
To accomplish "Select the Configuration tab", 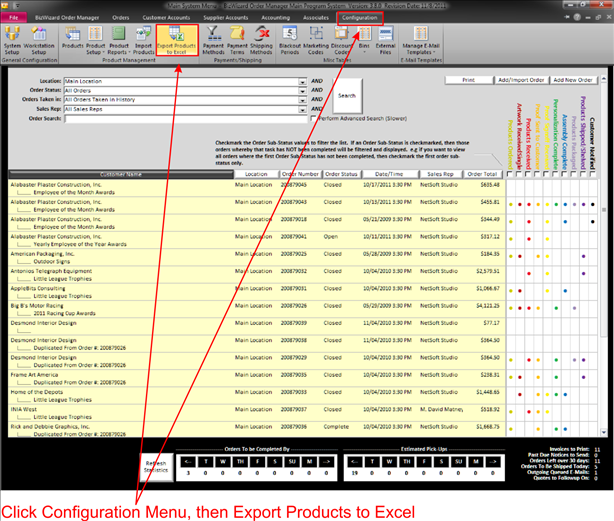I will [x=359, y=18].
